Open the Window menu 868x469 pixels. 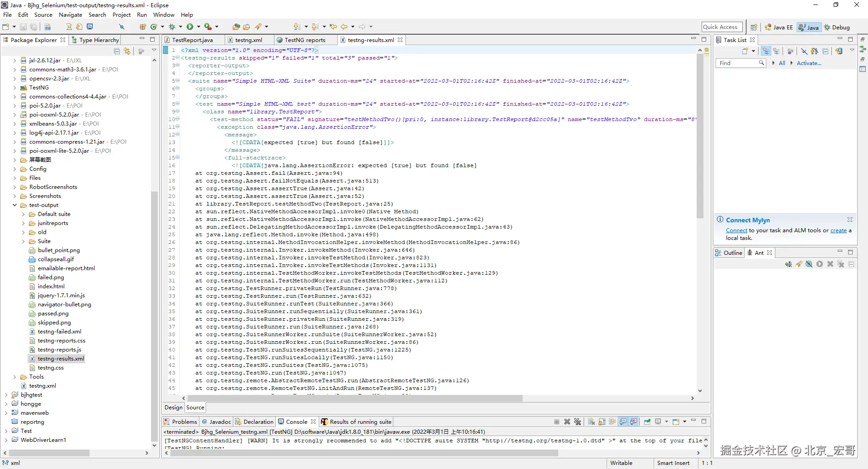[164, 15]
